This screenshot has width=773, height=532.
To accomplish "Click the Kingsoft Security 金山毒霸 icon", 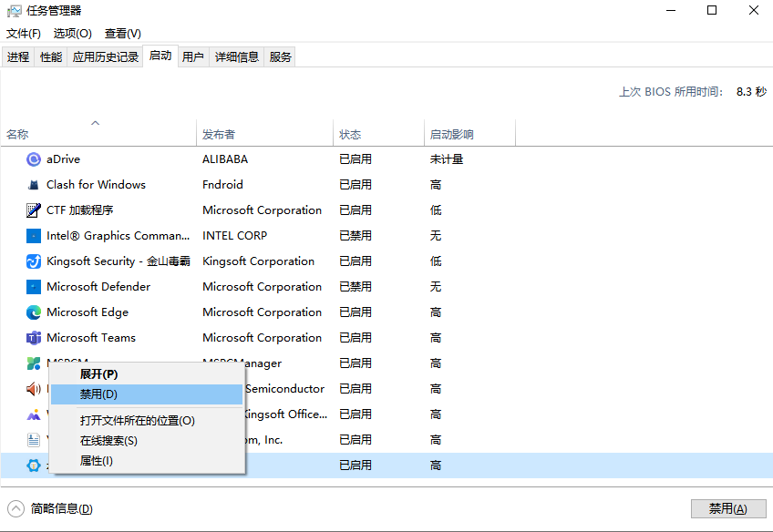I will click(x=32, y=261).
